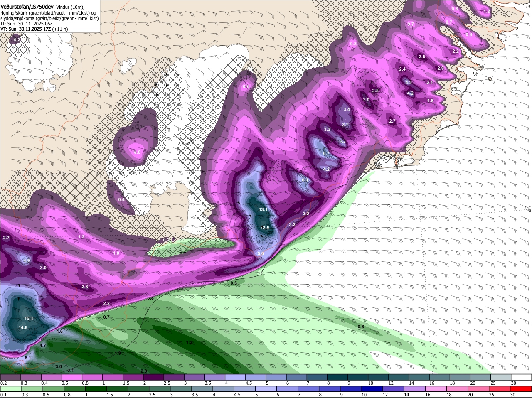The height and width of the screenshot is (398, 532).
Task: Click the 2.1 snowfall value on the map
Action: (430, 83)
